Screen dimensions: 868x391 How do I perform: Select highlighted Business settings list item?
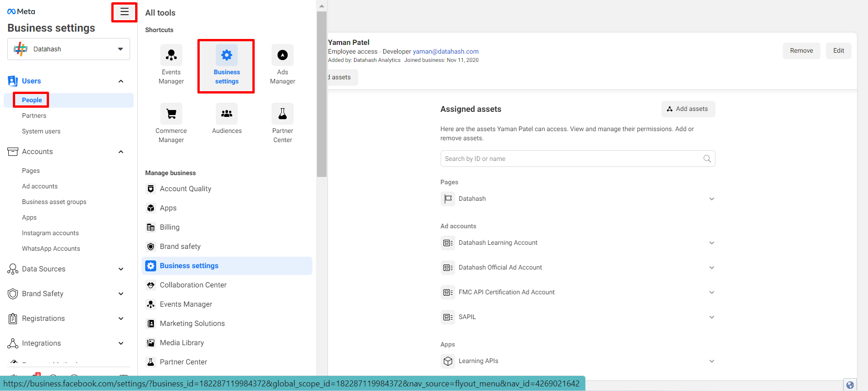pyautogui.click(x=227, y=266)
